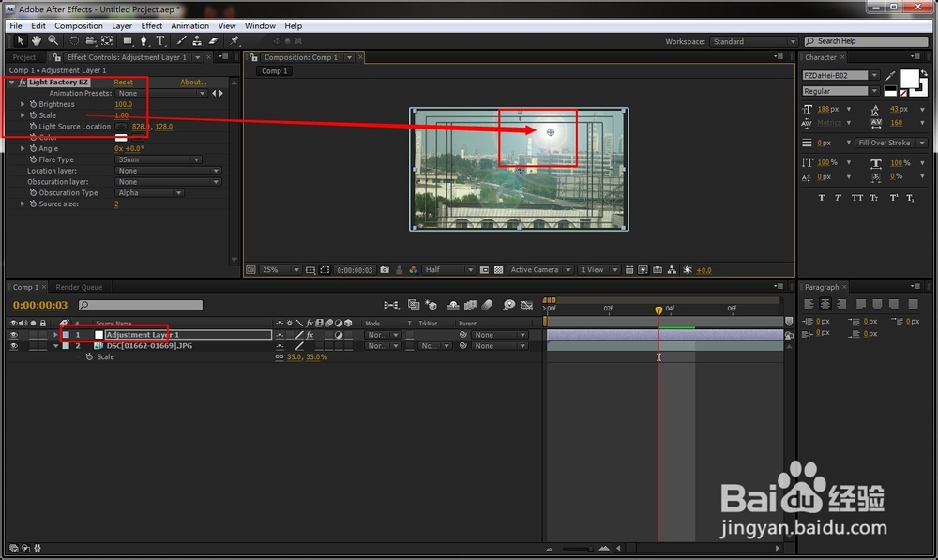Open the Effect menu

coord(151,25)
